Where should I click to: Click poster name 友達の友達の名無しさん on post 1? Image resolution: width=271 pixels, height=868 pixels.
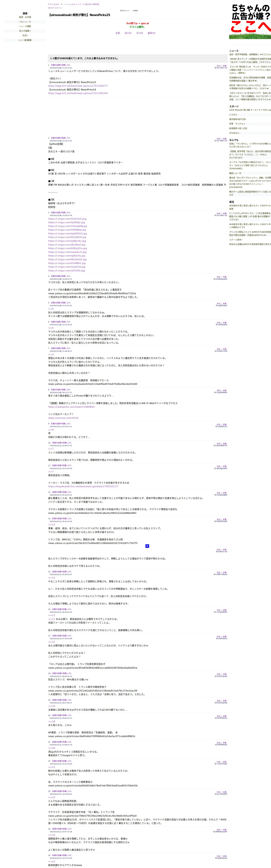click(x=61, y=65)
